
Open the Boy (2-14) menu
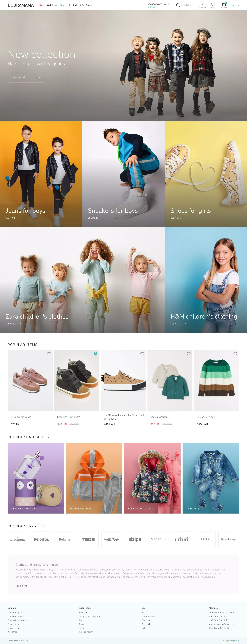pos(65,5)
